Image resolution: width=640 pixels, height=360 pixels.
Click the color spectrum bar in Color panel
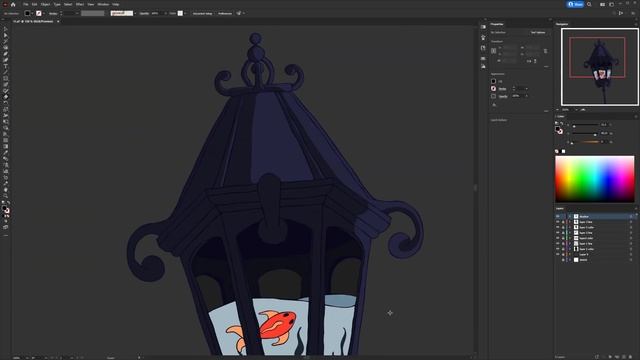tap(595, 179)
